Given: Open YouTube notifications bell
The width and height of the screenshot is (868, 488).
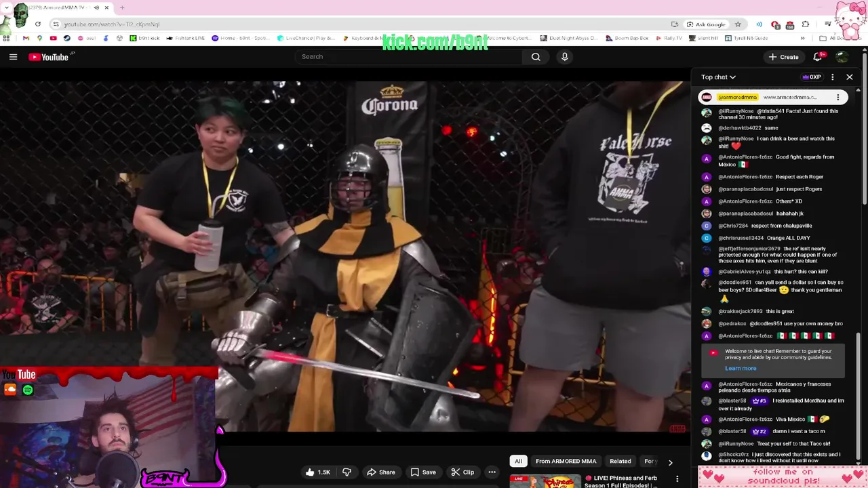Looking at the screenshot, I should [818, 57].
